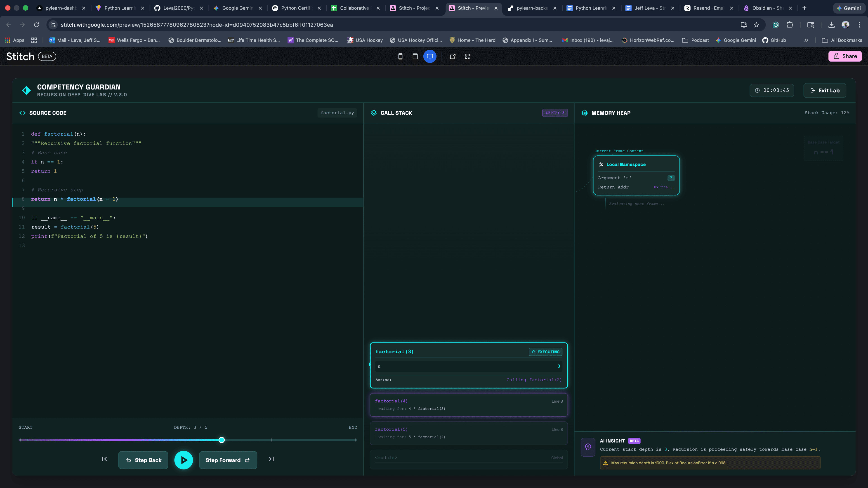Click the Grammarly extension icon
Screen dimensions: 868x488
[x=776, y=25]
